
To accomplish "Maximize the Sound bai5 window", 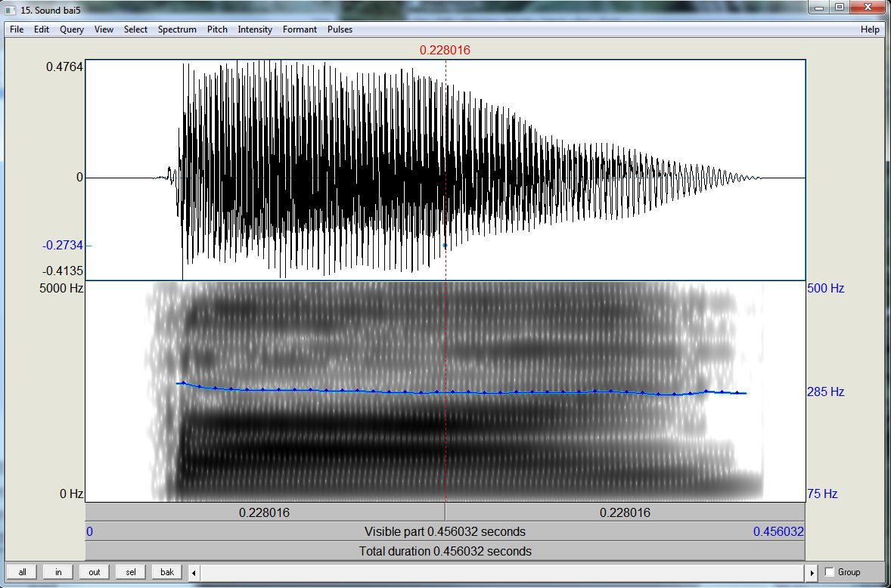I will [x=840, y=8].
